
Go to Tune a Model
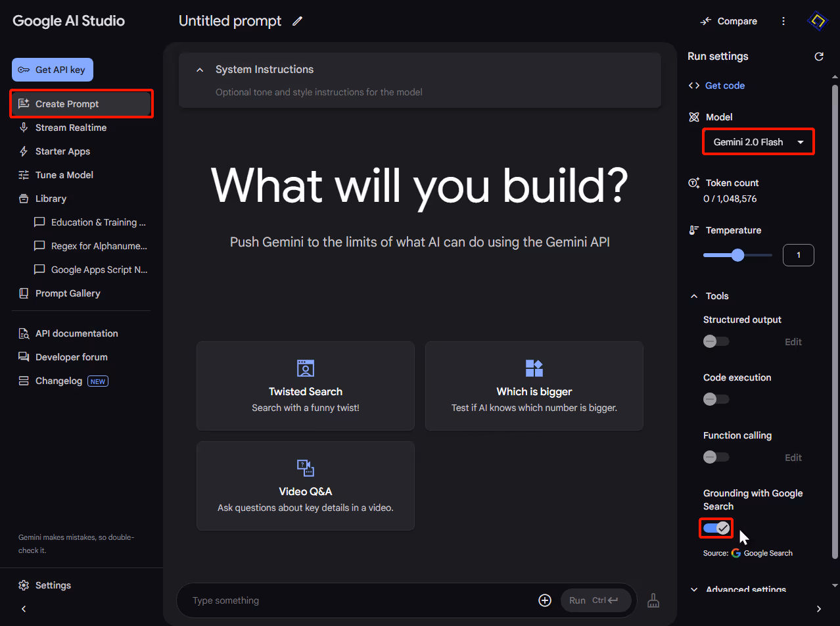[x=82, y=175]
